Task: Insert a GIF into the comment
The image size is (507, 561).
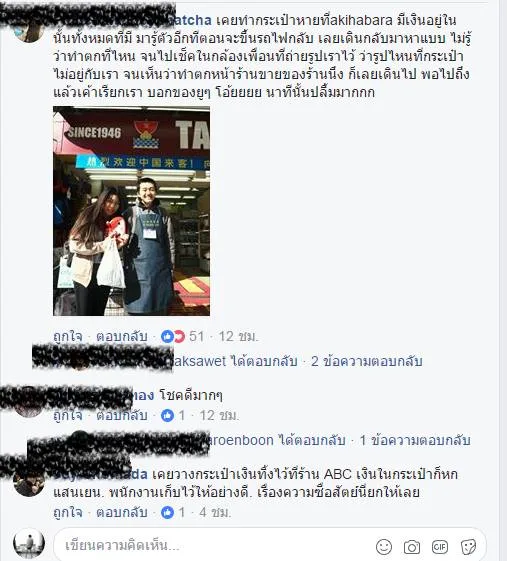Action: point(440,547)
